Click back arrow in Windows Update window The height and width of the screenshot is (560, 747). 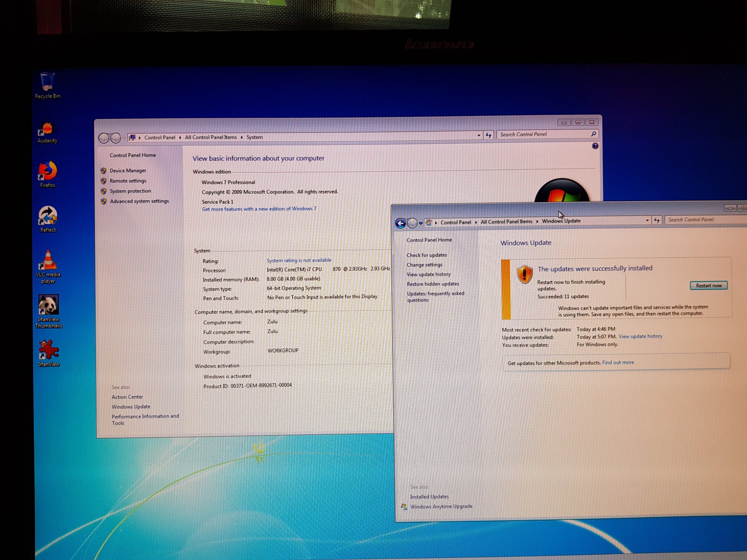click(x=400, y=223)
